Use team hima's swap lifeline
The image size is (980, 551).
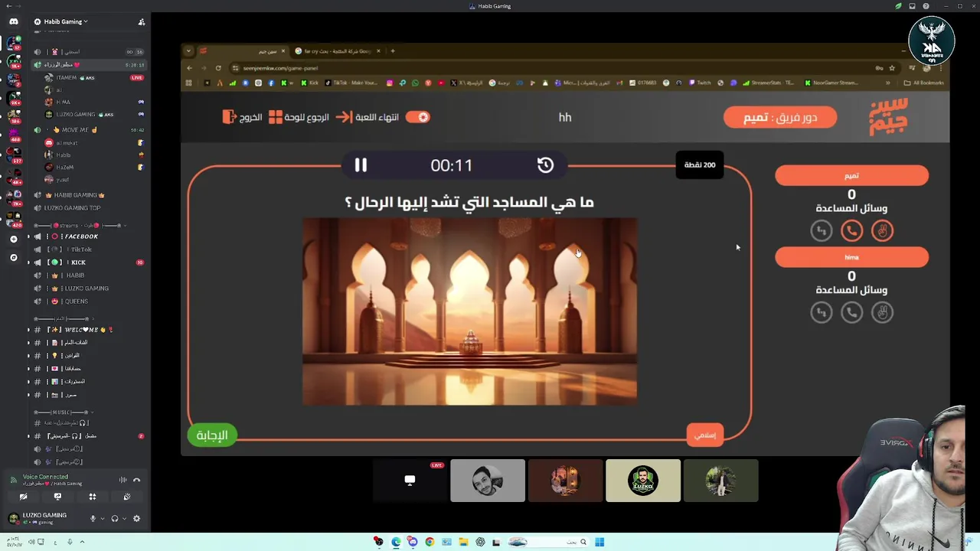[821, 312]
